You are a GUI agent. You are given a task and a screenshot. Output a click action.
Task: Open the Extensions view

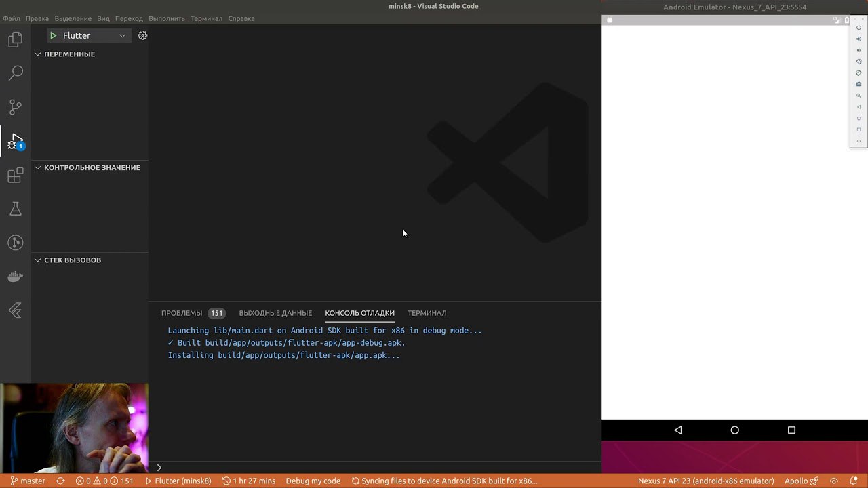tap(15, 176)
